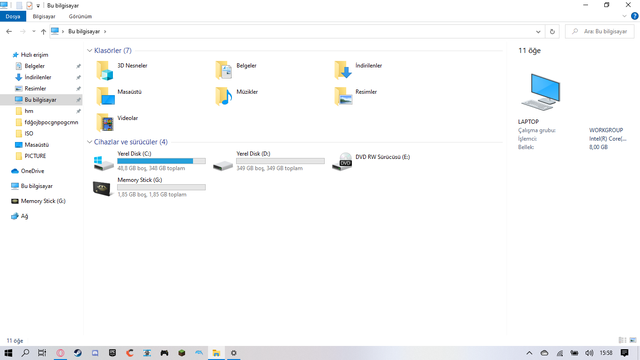Unpin İndirilenler using its pin icon

[78, 77]
